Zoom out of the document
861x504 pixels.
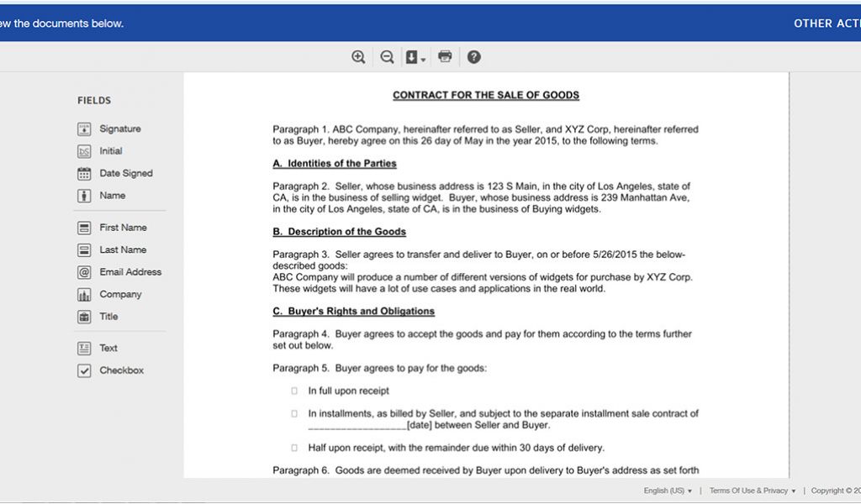click(x=387, y=57)
